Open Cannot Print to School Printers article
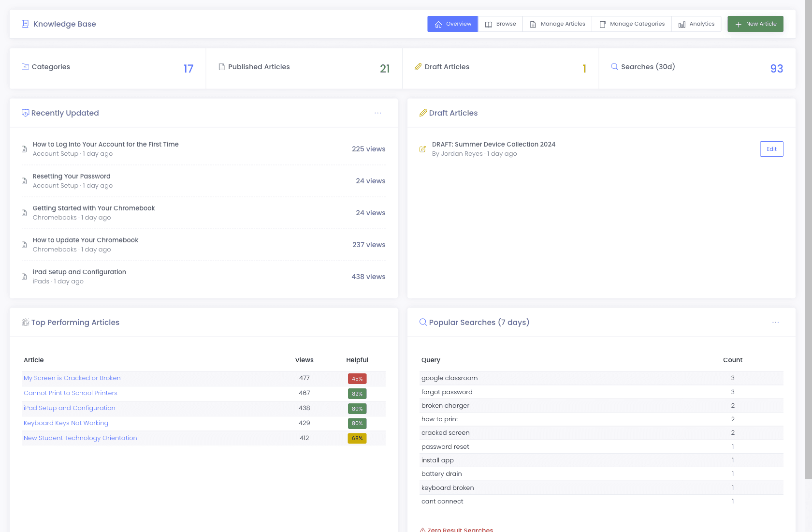812x532 pixels. tap(71, 393)
